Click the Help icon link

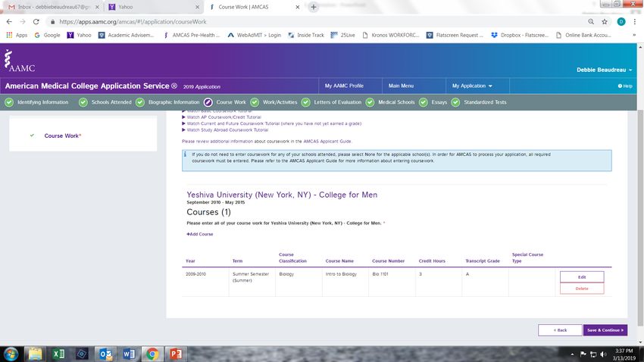[625, 86]
